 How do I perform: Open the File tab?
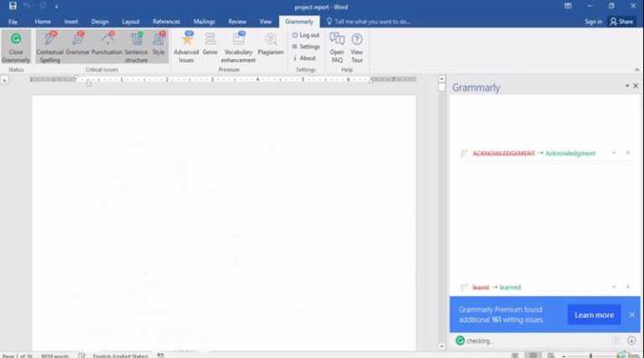pos(13,22)
